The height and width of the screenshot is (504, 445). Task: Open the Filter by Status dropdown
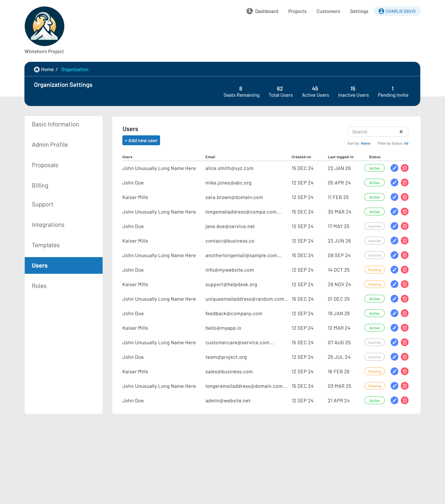pos(406,143)
